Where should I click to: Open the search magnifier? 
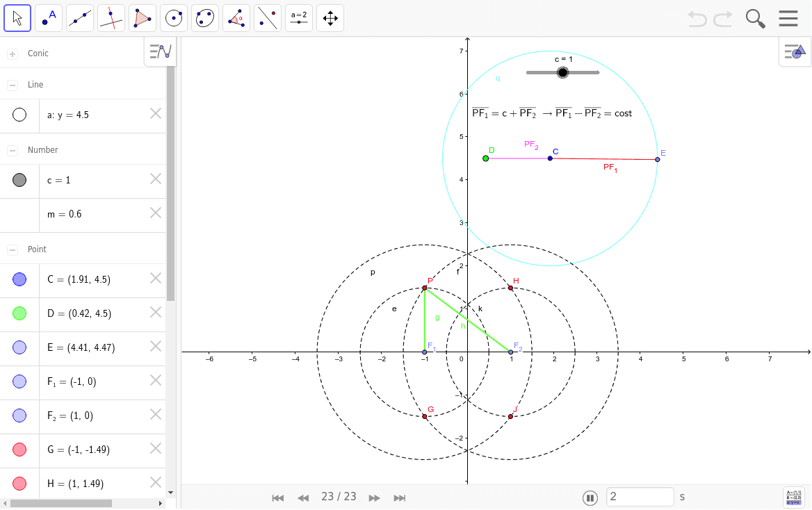coord(756,19)
